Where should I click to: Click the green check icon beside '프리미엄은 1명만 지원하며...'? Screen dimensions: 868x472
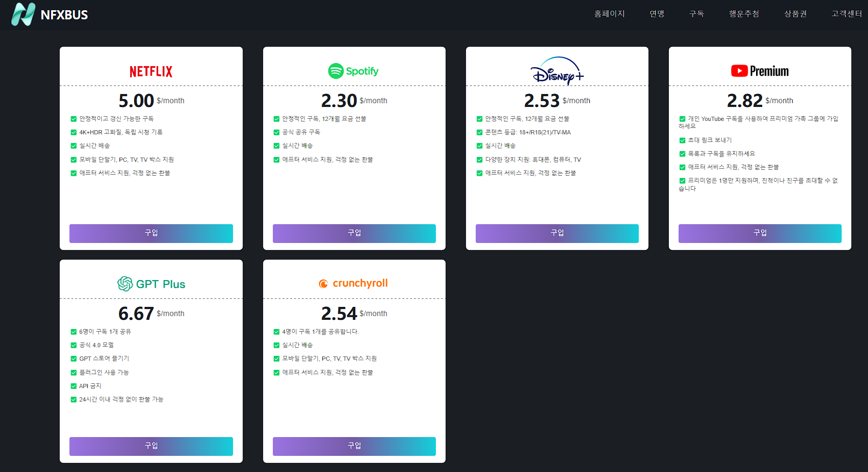point(682,181)
